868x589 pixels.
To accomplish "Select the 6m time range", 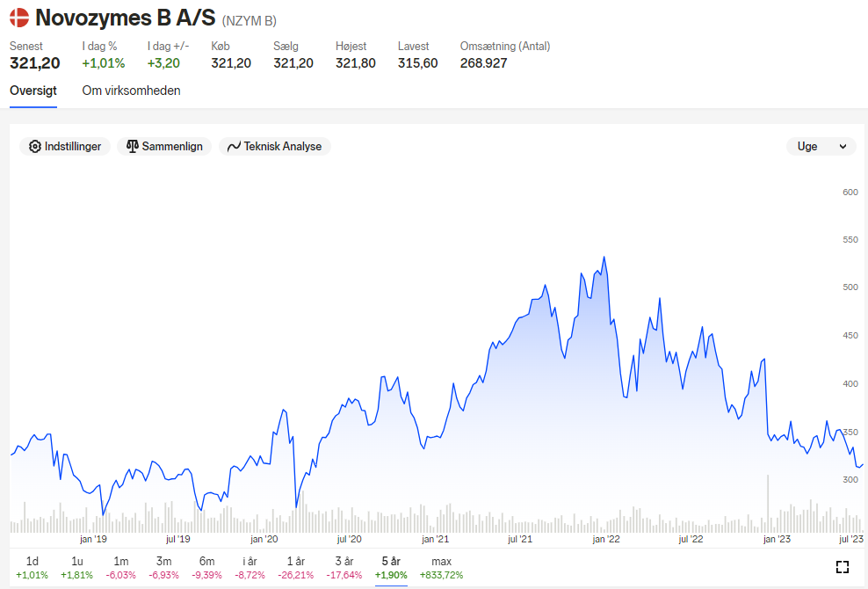I will (x=207, y=568).
